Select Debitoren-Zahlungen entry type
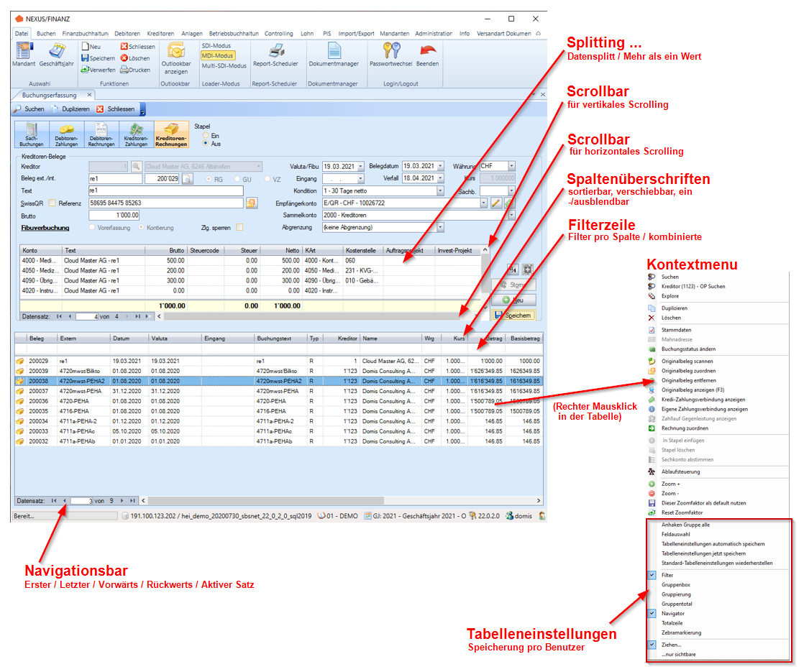 click(67, 135)
